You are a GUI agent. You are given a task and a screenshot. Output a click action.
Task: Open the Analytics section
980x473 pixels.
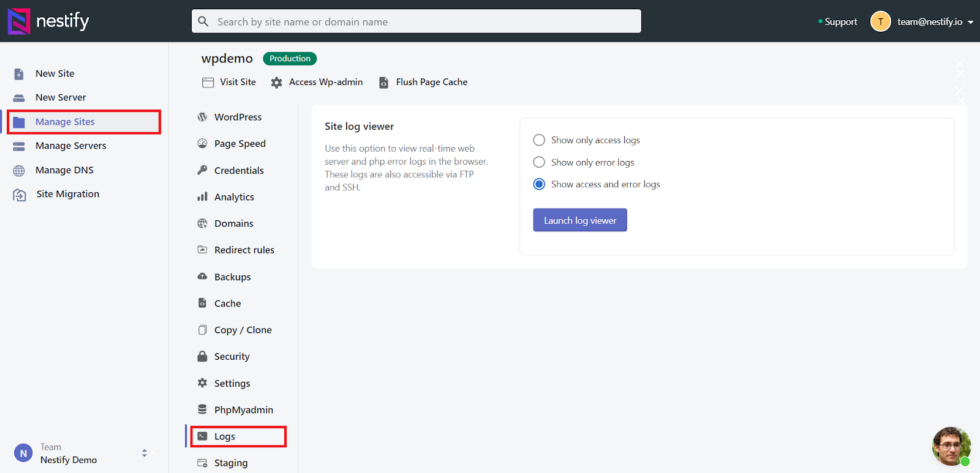click(234, 197)
